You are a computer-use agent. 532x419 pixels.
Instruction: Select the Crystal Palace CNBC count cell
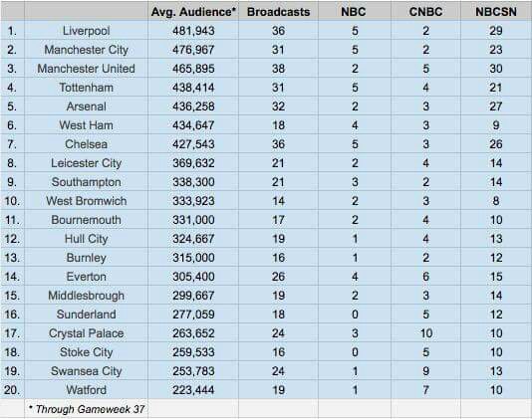pos(426,333)
